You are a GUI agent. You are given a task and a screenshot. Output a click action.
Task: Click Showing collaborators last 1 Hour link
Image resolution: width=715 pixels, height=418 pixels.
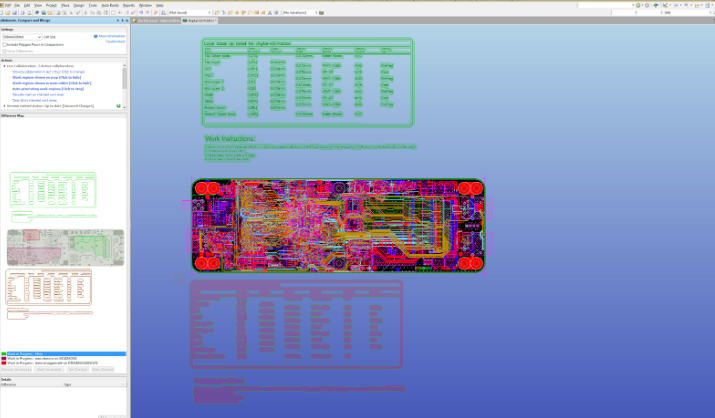[x=48, y=72]
